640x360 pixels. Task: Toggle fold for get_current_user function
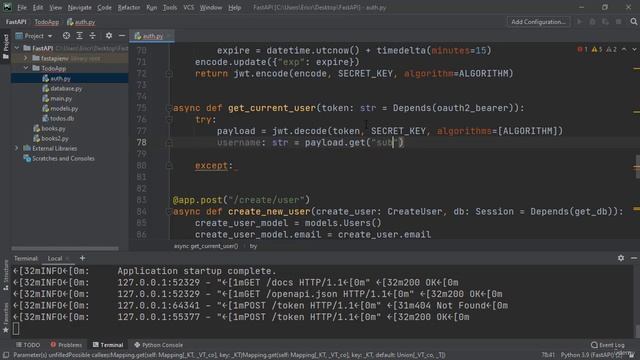coord(169,108)
